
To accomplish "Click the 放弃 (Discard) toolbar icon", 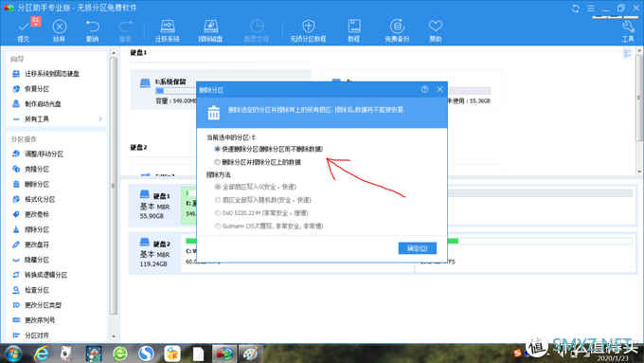I will (59, 27).
